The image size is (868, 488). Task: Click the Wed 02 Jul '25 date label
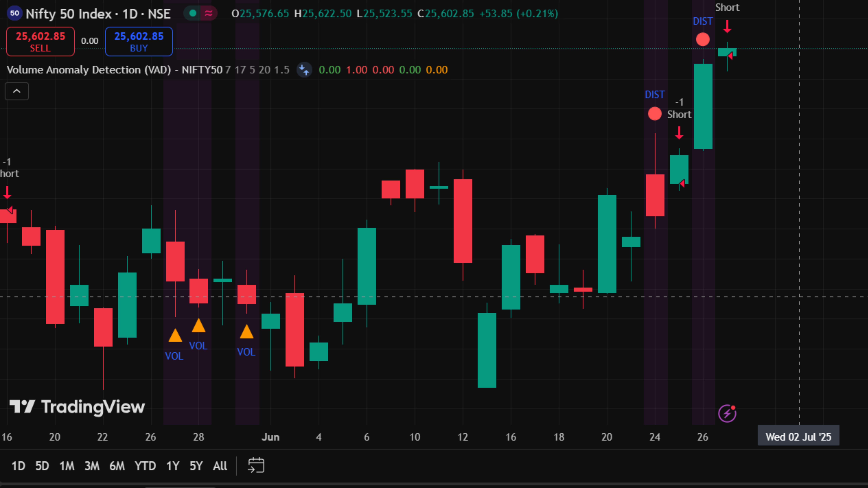[x=798, y=437]
